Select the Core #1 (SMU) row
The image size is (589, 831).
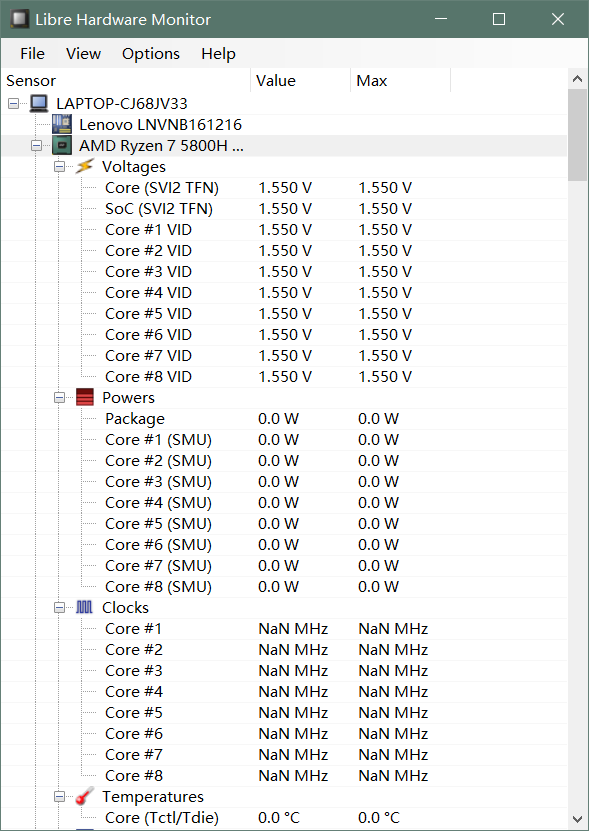(x=284, y=439)
